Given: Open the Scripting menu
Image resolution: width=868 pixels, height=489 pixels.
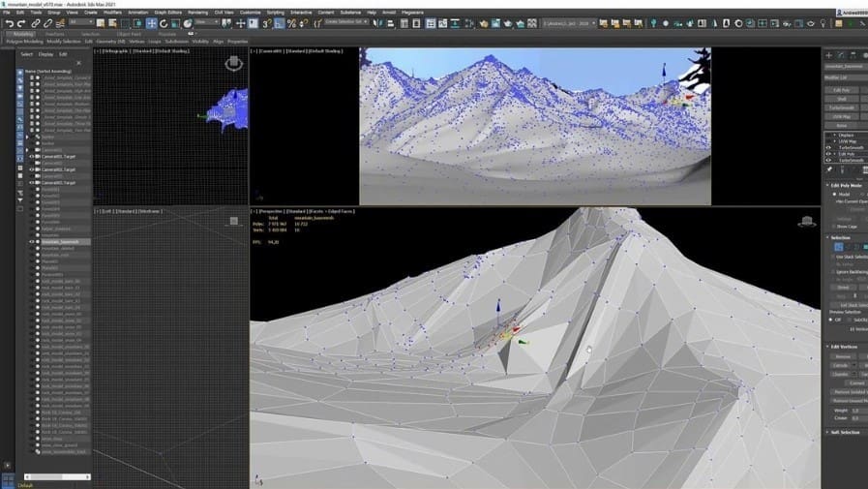Looking at the screenshot, I should point(275,13).
